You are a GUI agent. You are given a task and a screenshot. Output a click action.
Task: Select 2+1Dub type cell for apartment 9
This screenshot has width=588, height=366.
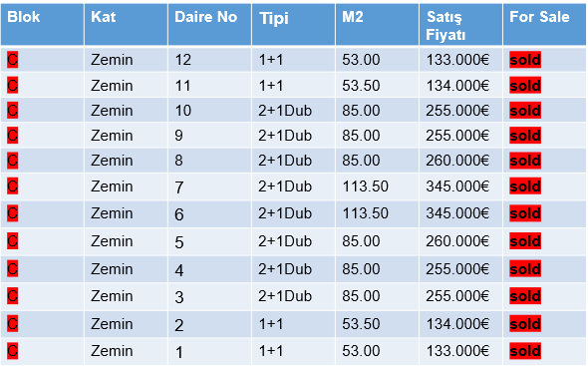[x=285, y=136]
